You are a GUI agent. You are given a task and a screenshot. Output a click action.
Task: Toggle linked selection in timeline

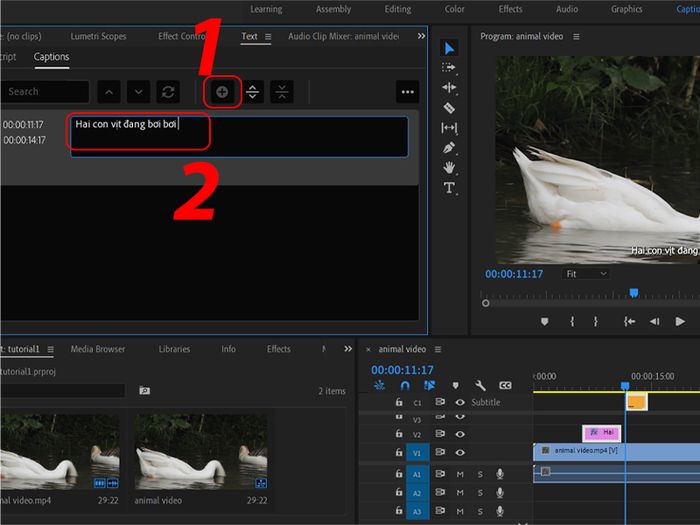pyautogui.click(x=429, y=385)
